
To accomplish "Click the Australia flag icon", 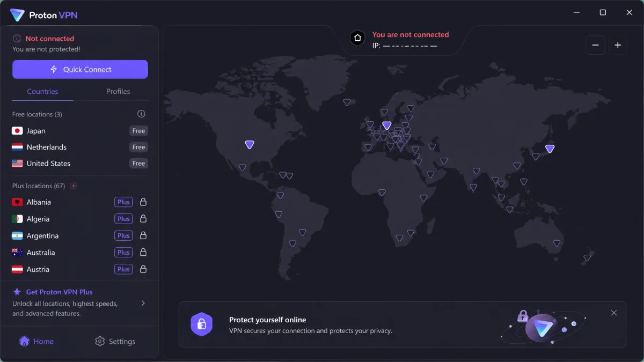I will [17, 253].
